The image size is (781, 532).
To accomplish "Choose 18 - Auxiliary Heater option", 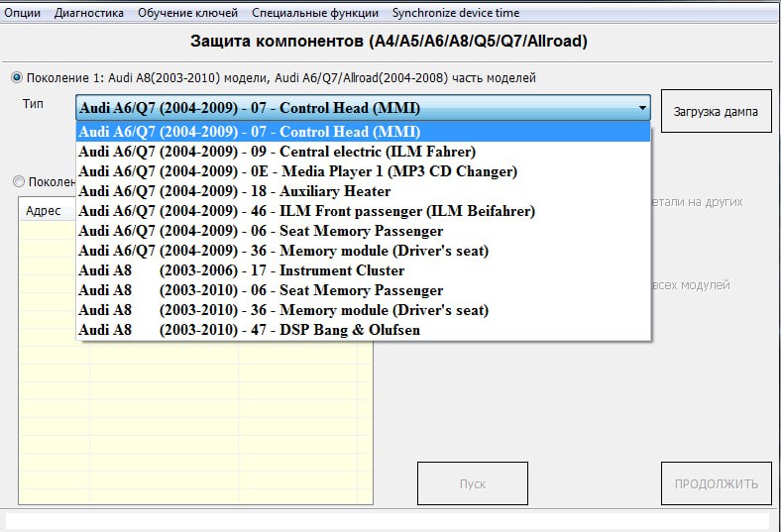I will (x=363, y=191).
